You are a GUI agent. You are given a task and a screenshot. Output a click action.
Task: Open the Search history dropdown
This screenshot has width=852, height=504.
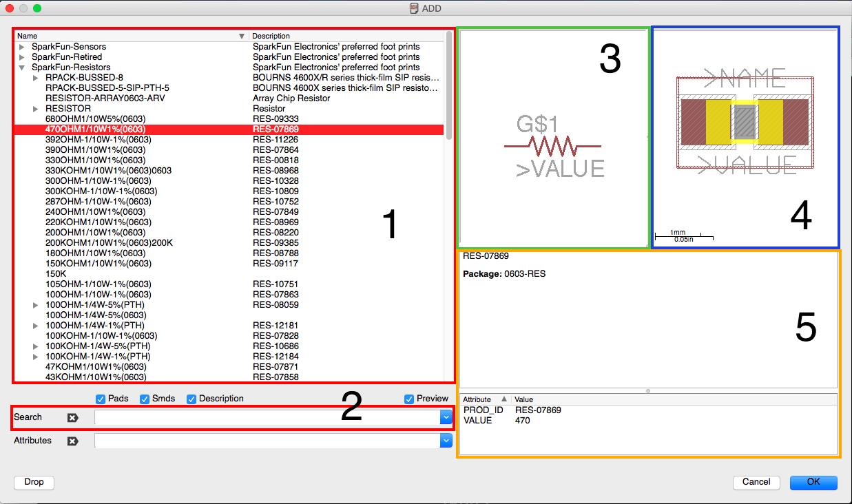click(x=446, y=417)
